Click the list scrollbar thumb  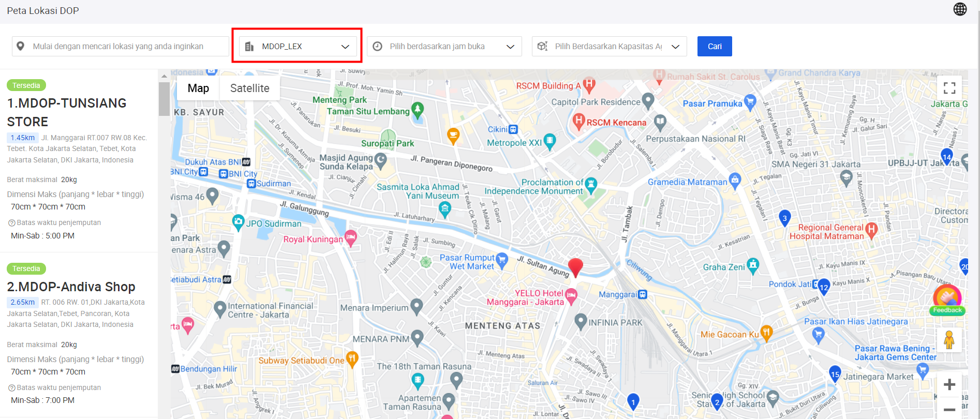click(x=164, y=99)
